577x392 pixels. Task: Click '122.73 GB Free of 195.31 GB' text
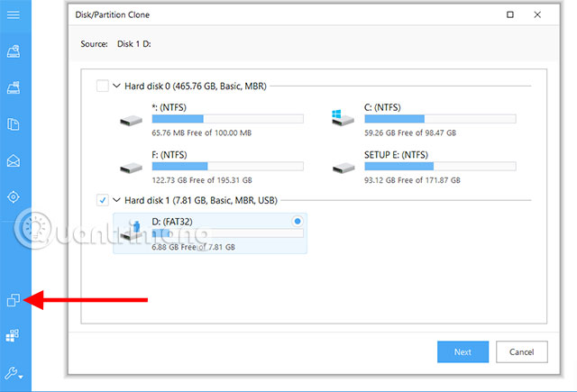tap(202, 180)
